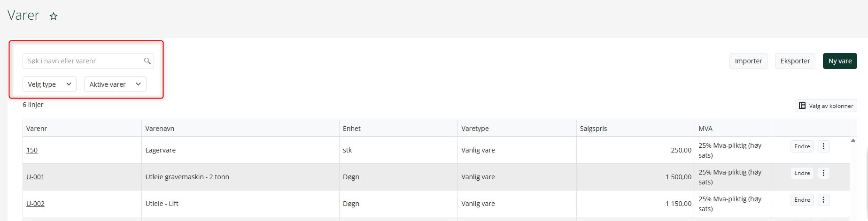This screenshot has width=868, height=221.
Task: Create a new item with Ny vare
Action: 840,61
